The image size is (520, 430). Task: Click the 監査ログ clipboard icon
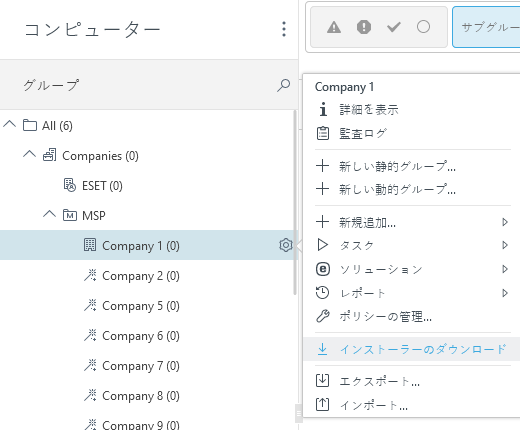(x=323, y=133)
